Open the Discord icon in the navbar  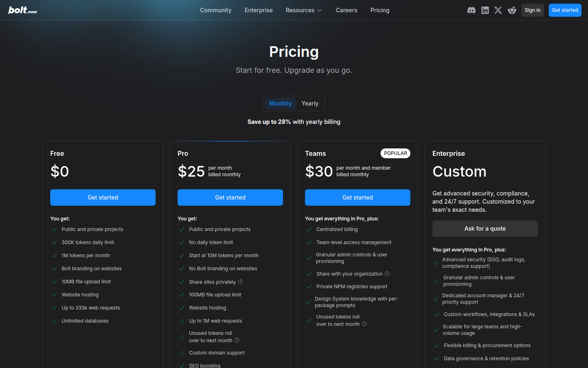[x=471, y=10]
